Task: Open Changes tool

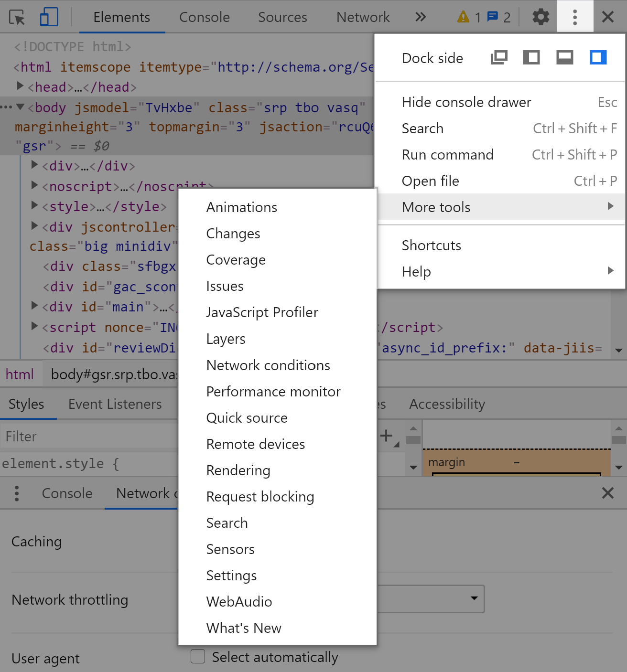Action: [277, 233]
